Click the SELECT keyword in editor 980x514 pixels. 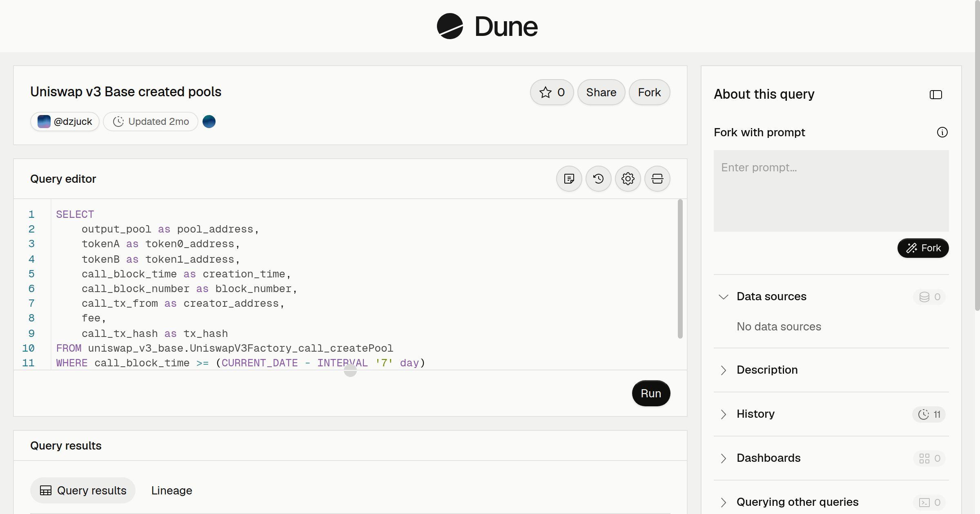pos(75,214)
